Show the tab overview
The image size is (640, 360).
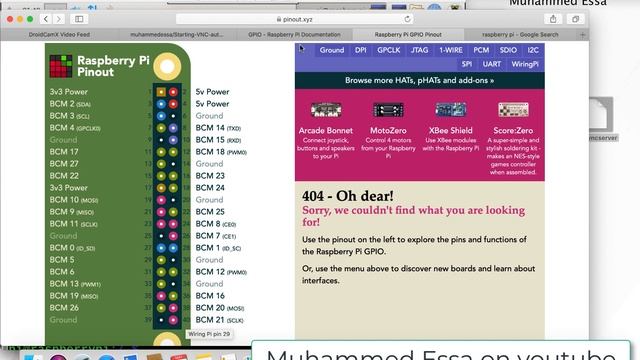point(576,19)
